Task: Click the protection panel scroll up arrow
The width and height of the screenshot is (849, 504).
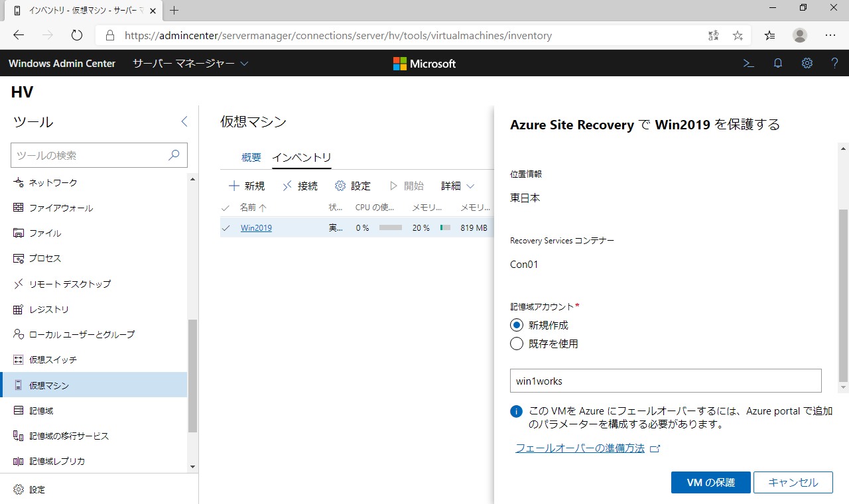Action: pyautogui.click(x=844, y=148)
